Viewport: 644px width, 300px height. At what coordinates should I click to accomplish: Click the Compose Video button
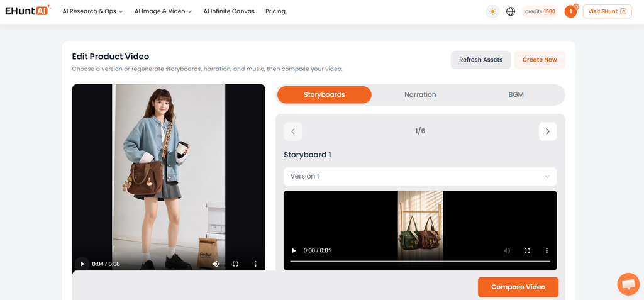518,287
